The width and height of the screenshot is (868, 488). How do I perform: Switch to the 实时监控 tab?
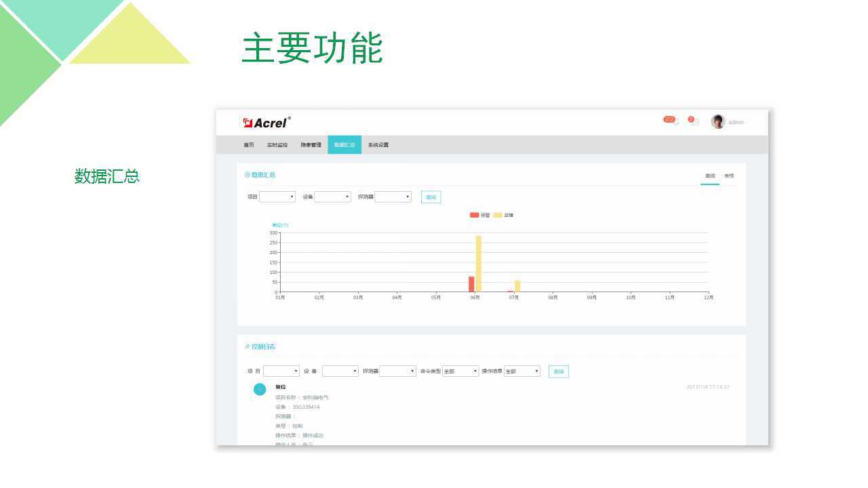pyautogui.click(x=277, y=145)
